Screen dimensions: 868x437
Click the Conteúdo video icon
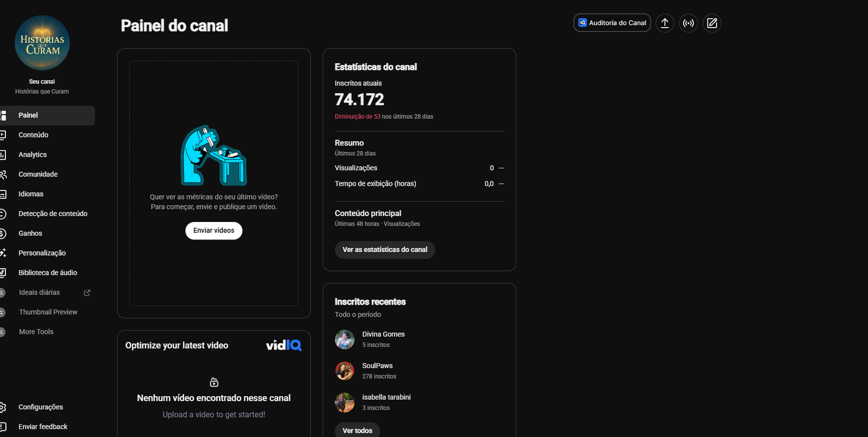3,135
